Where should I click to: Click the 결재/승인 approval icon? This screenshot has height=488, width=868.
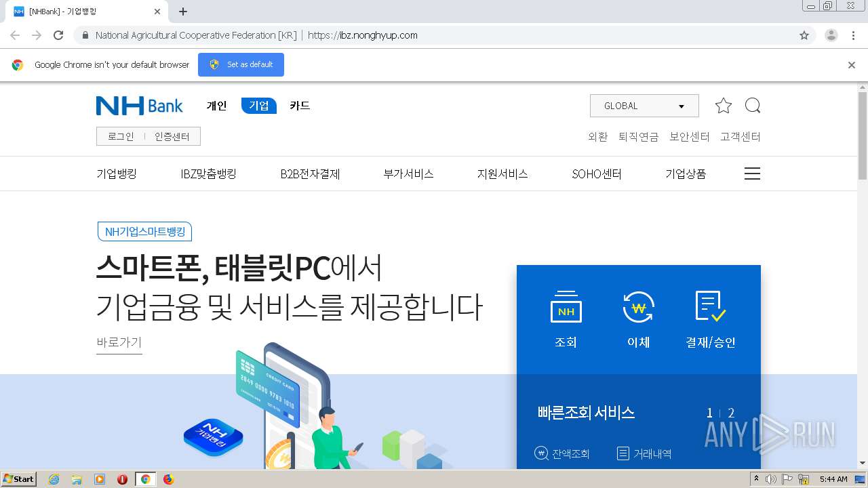(x=711, y=306)
